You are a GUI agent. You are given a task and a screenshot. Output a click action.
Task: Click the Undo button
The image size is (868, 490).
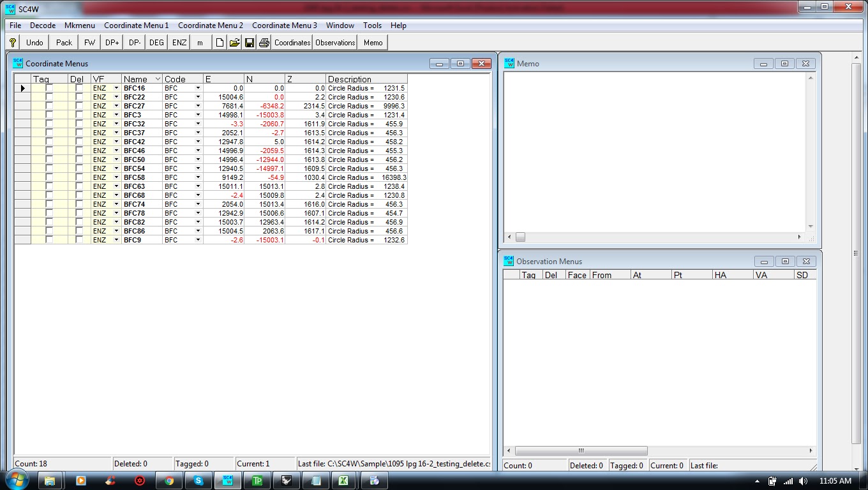point(34,42)
